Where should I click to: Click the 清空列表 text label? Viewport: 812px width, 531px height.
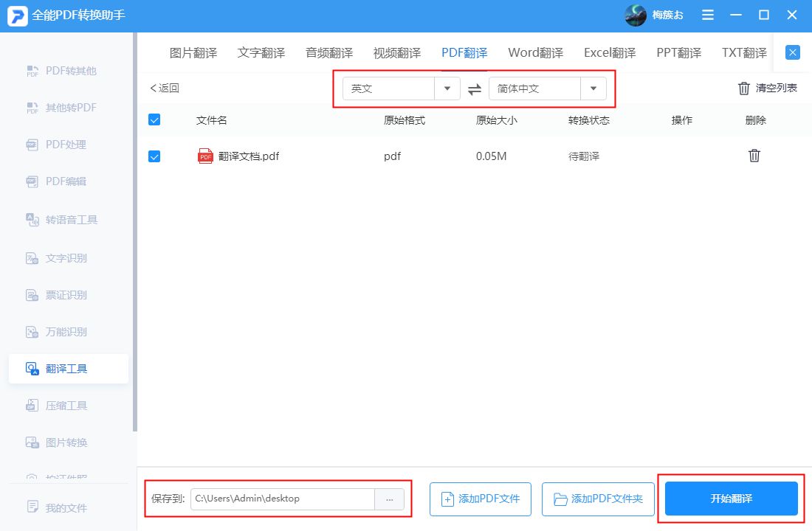tap(777, 88)
